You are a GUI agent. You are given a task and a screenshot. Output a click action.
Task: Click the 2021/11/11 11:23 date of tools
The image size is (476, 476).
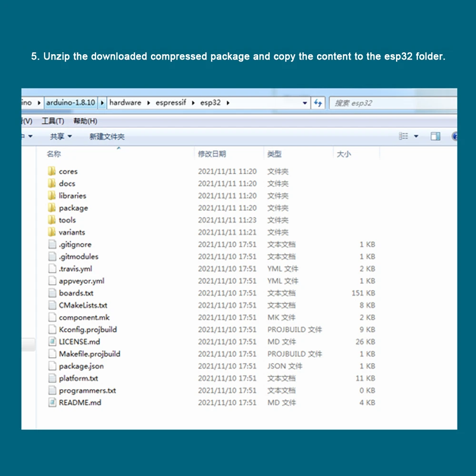coord(227,220)
